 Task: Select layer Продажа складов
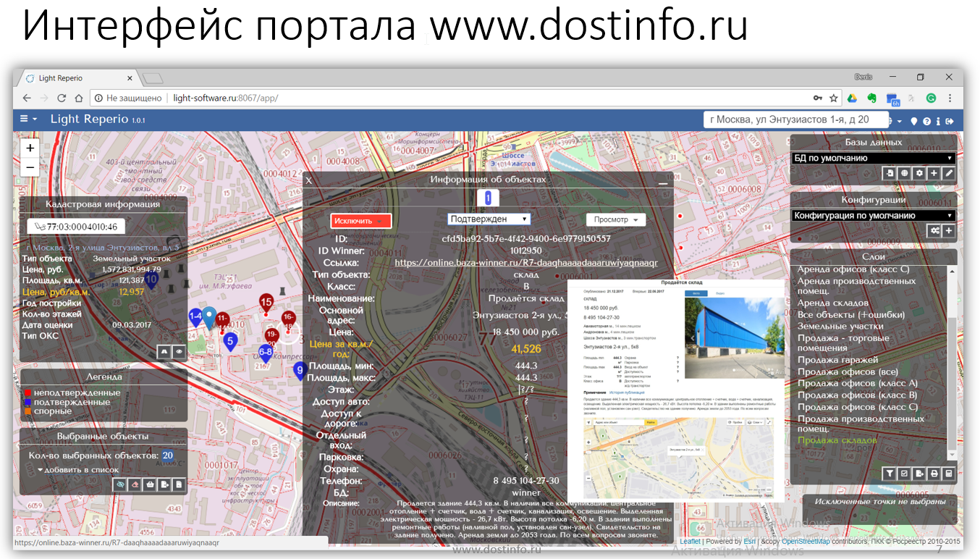(837, 440)
